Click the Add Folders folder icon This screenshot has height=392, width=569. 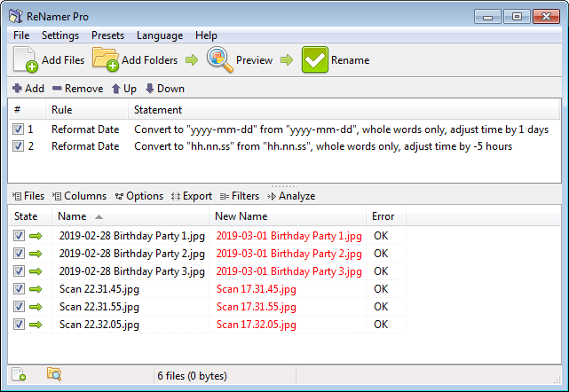(x=106, y=59)
